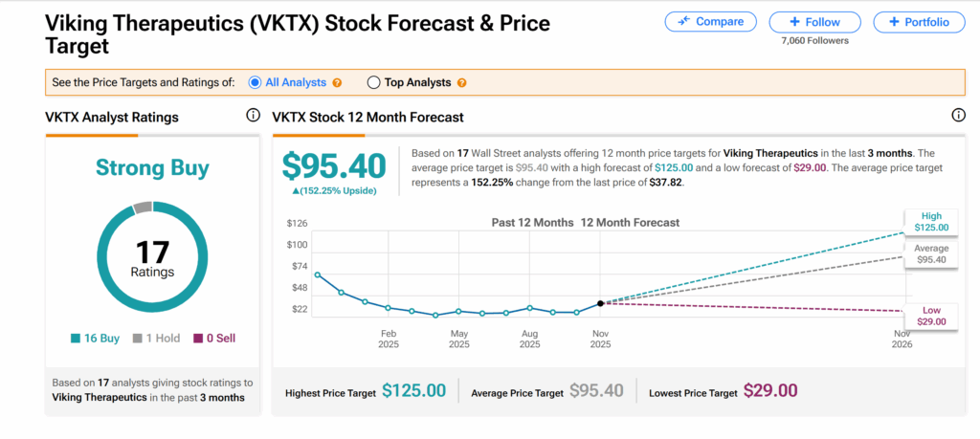Click help icon next to All Analysts

click(x=337, y=83)
